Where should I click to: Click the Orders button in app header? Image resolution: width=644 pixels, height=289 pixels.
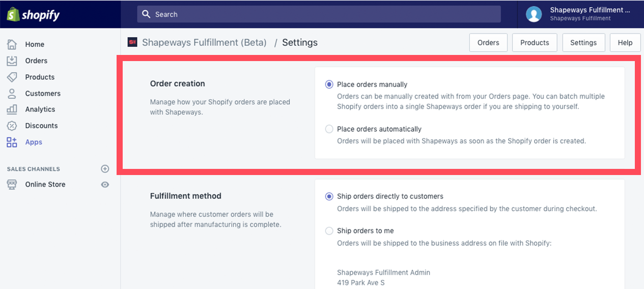point(488,43)
